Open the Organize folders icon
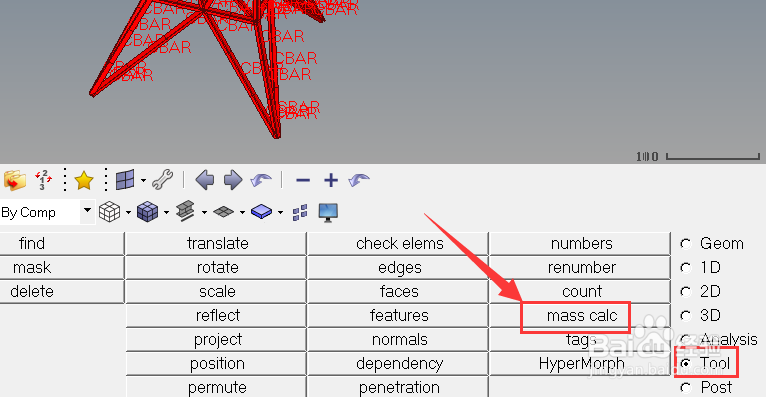The image size is (766, 397). pyautogui.click(x=15, y=180)
